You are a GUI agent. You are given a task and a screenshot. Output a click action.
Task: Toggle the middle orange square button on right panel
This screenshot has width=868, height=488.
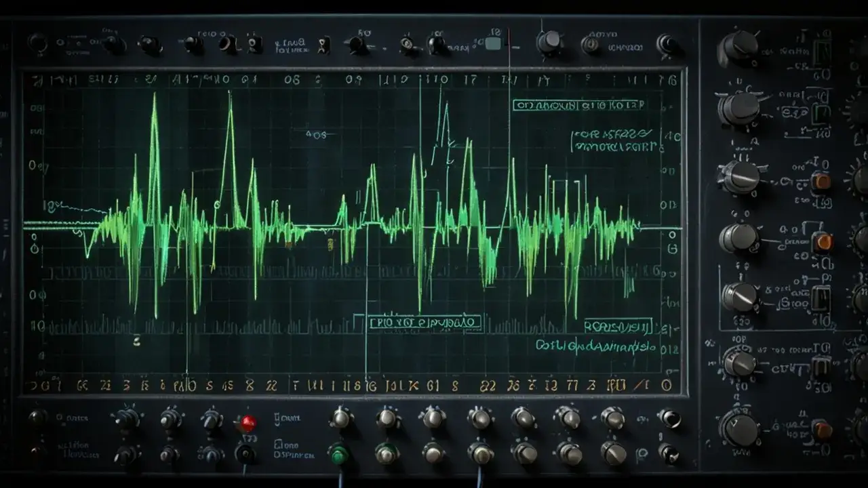coord(823,241)
